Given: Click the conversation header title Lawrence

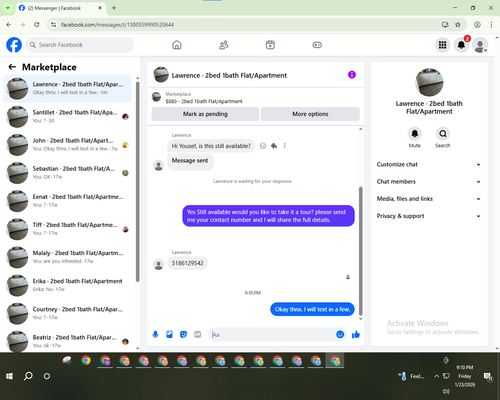Looking at the screenshot, I should [229, 75].
